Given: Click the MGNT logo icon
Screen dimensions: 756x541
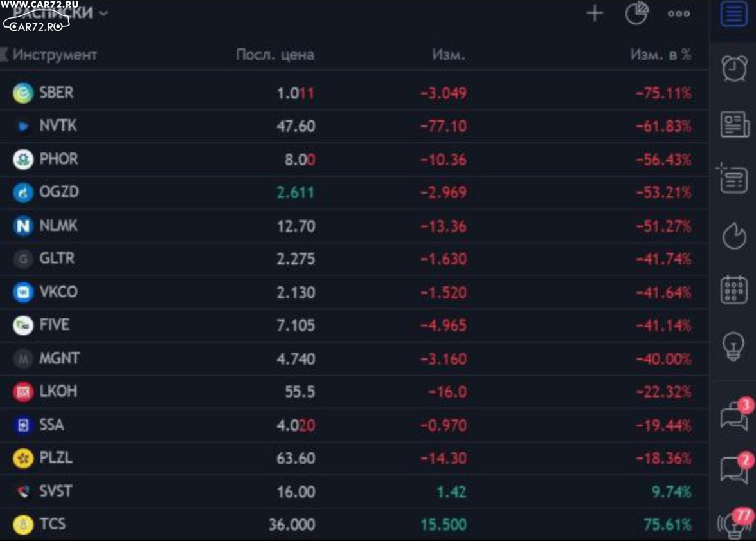Looking at the screenshot, I should [x=22, y=358].
